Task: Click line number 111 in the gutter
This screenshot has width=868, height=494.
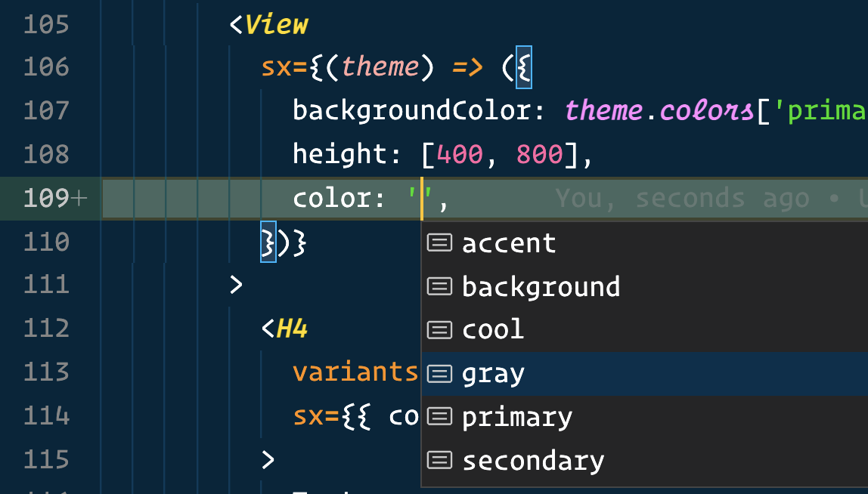Action: tap(47, 285)
